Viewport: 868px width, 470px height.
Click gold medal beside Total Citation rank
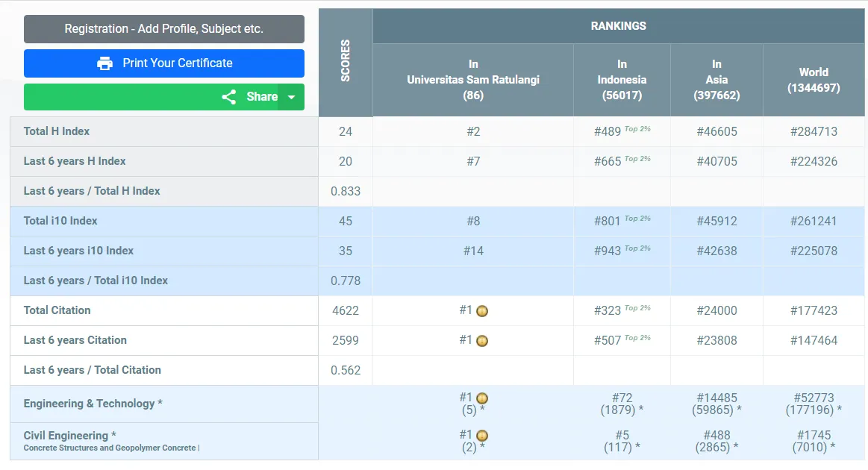click(x=482, y=311)
